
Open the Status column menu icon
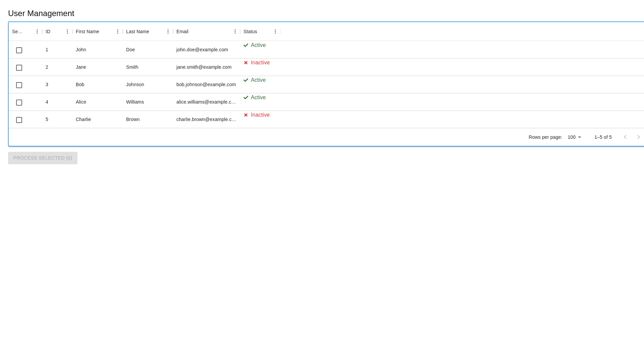[x=275, y=32]
